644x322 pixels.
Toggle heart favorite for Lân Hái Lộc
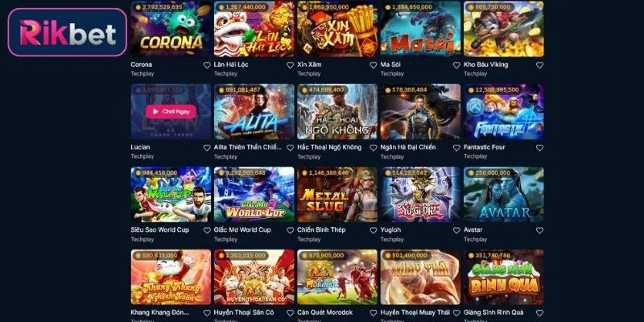(290, 65)
